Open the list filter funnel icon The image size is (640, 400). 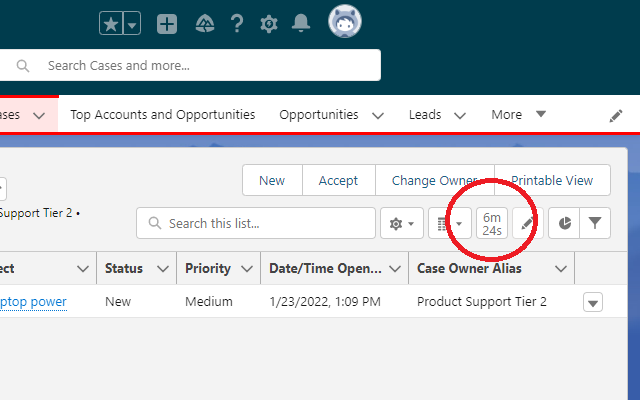coord(595,224)
